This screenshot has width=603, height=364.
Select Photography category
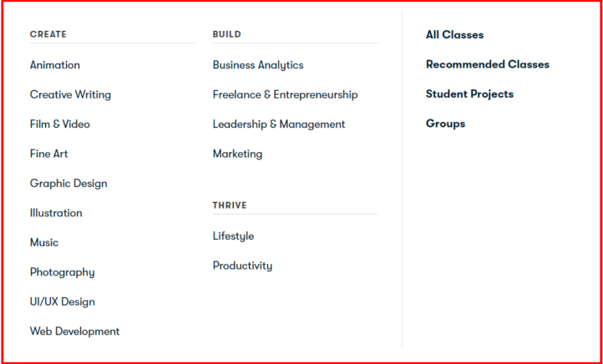[62, 272]
